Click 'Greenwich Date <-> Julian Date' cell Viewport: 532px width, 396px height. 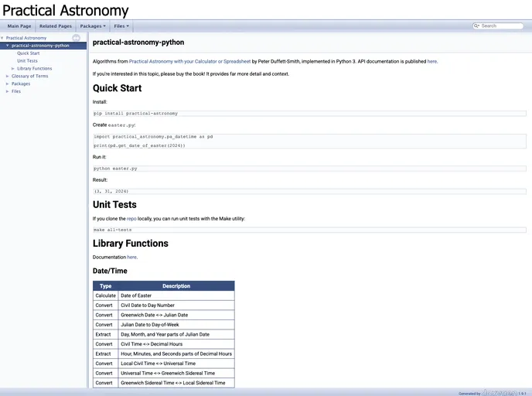(176, 315)
